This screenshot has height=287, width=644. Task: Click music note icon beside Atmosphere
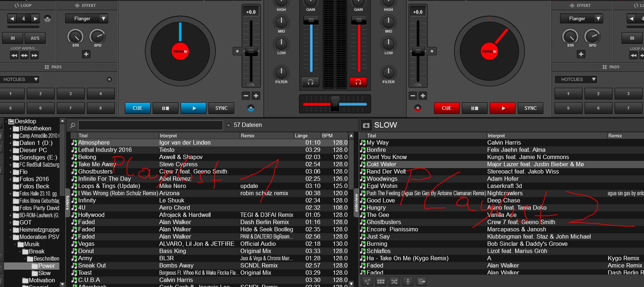tap(74, 143)
